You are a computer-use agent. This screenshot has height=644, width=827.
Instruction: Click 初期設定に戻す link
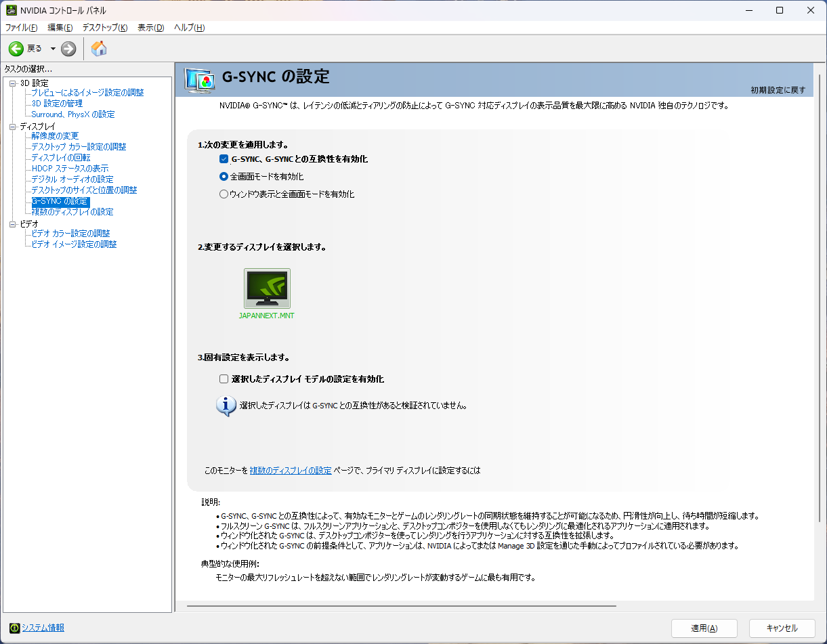[778, 90]
